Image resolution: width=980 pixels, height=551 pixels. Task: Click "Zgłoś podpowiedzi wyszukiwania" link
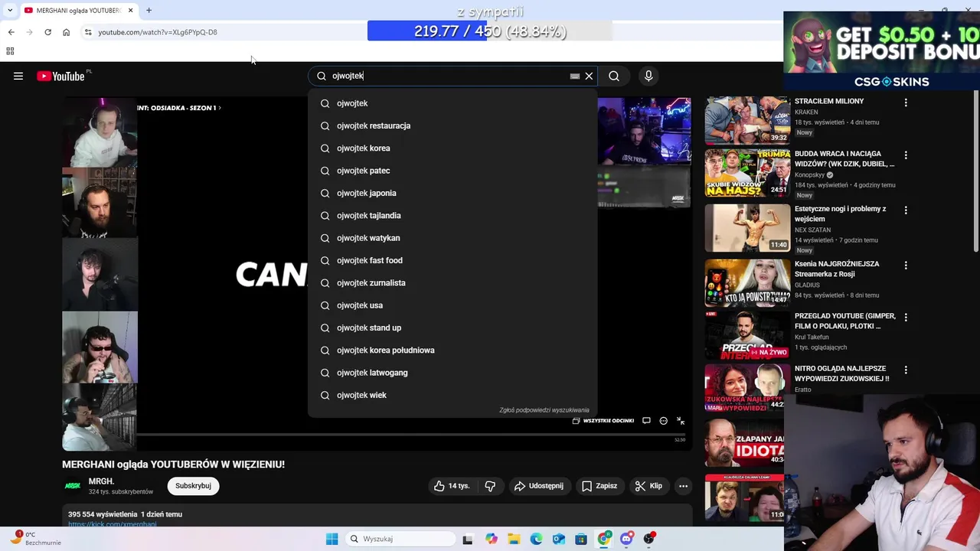544,410
